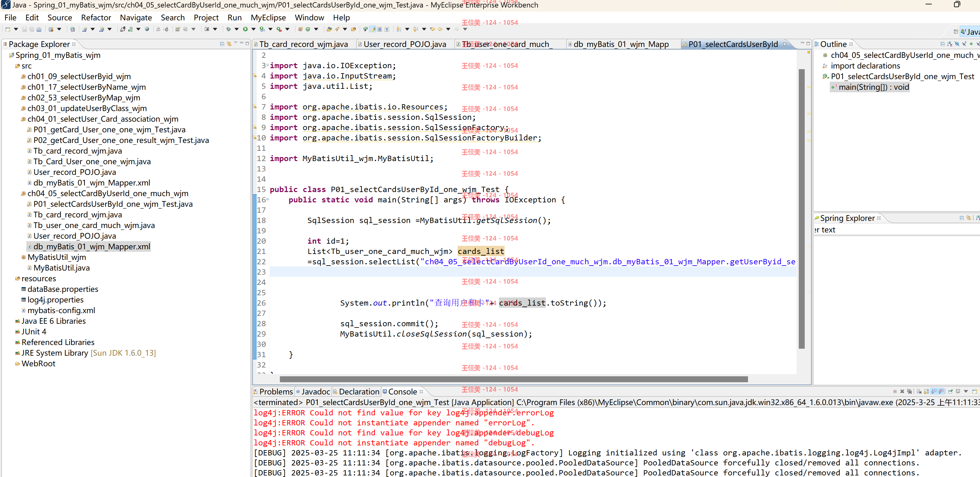This screenshot has height=477, width=980.
Task: Toggle Pin Console button
Action: pos(950,392)
